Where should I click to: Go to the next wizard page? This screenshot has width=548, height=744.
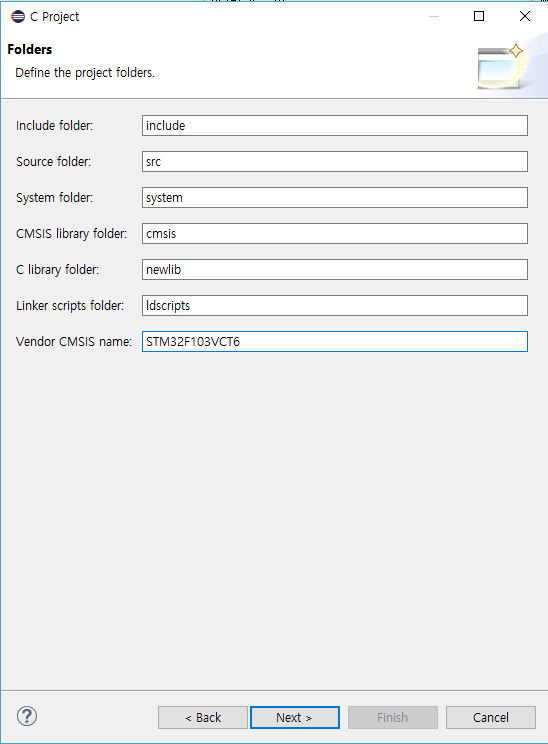click(295, 717)
